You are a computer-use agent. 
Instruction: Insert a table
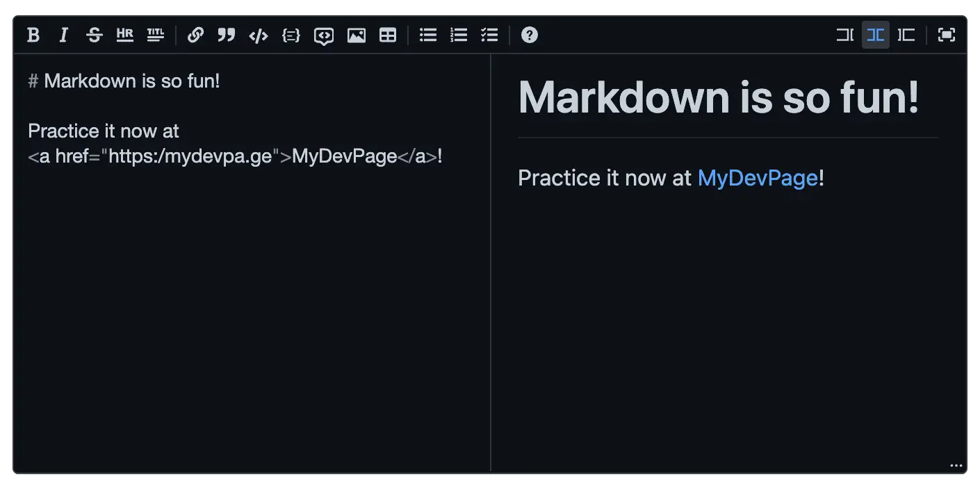[388, 35]
